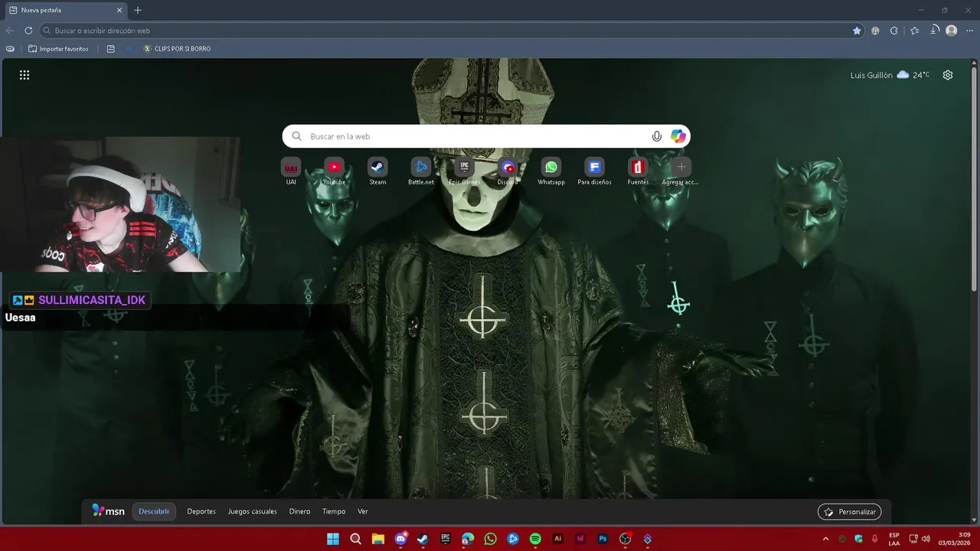Open the browser Downloads icon

click(x=934, y=31)
